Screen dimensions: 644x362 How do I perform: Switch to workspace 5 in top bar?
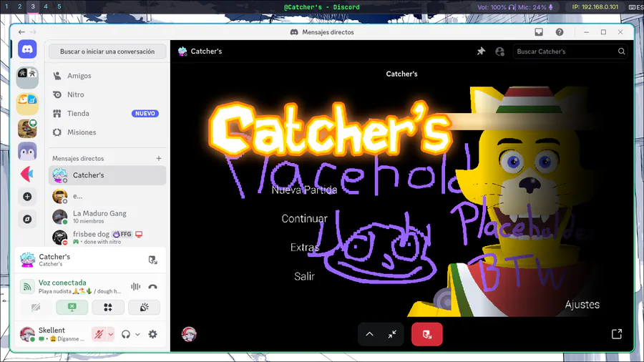tap(59, 6)
